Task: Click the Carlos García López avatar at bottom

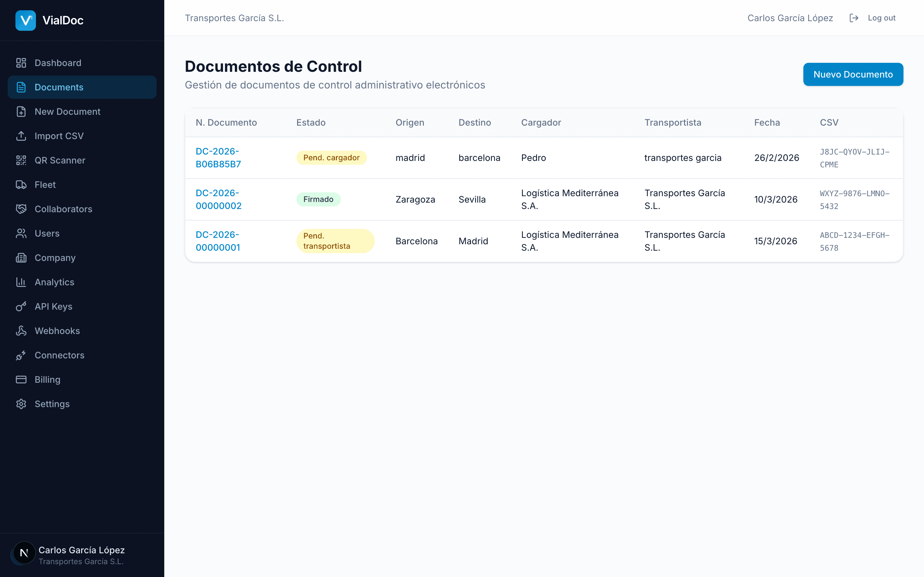Action: point(24,552)
